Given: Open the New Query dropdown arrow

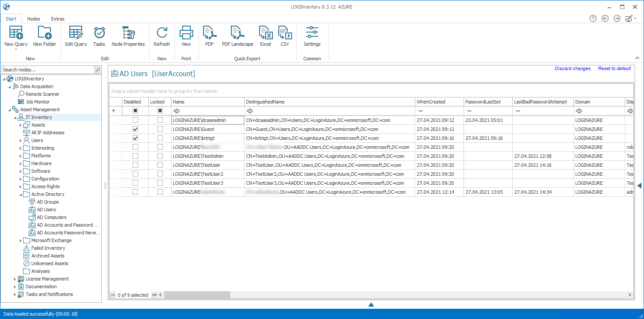Looking at the screenshot, I should [x=16, y=49].
